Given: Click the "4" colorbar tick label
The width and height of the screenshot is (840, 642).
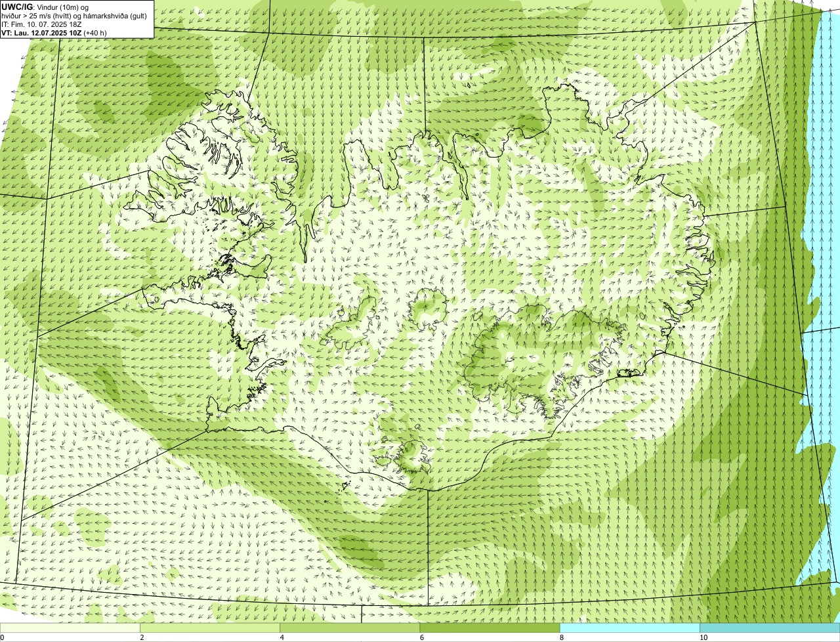Looking at the screenshot, I should pyautogui.click(x=282, y=637).
